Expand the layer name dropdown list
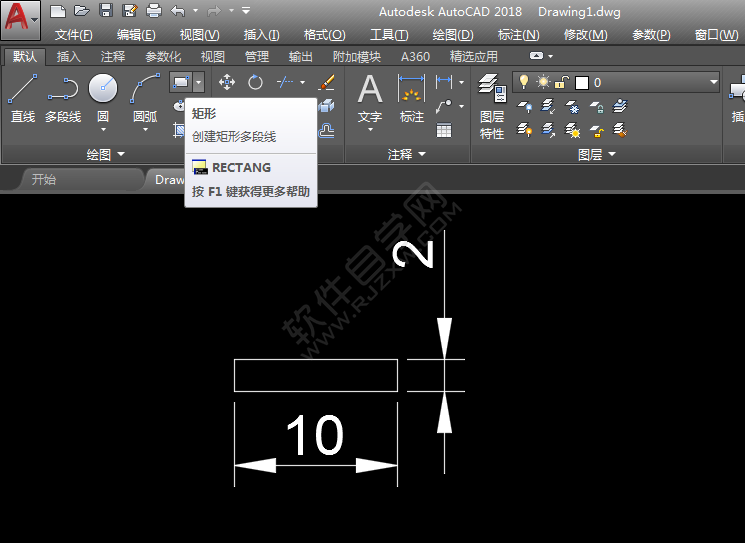Viewport: 745px width, 543px height. pos(713,82)
